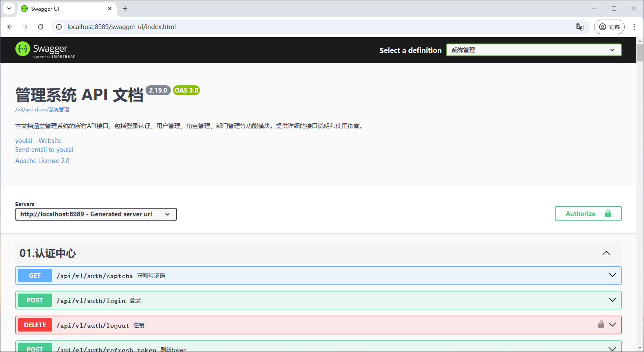The height and width of the screenshot is (352, 644).
Task: Collapse the 01.认证中心 section
Action: 606,253
